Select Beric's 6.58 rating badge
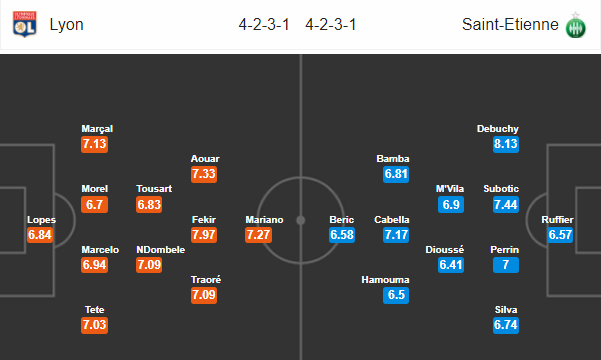 pos(342,235)
